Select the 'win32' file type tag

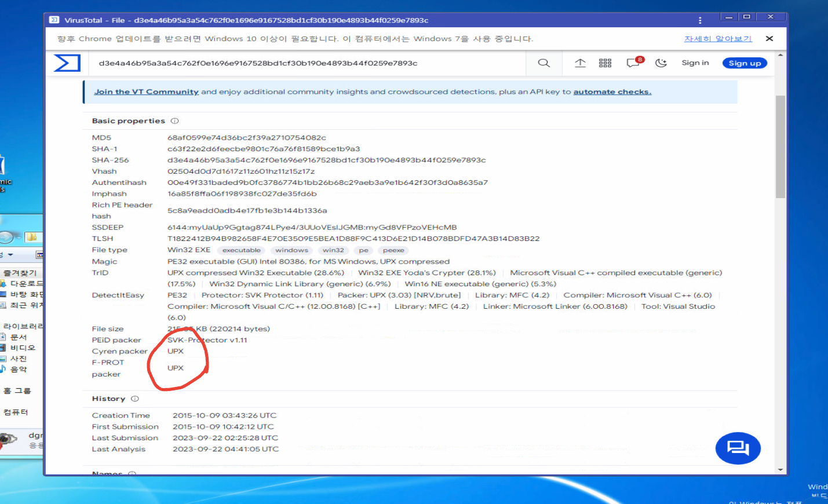tap(333, 250)
